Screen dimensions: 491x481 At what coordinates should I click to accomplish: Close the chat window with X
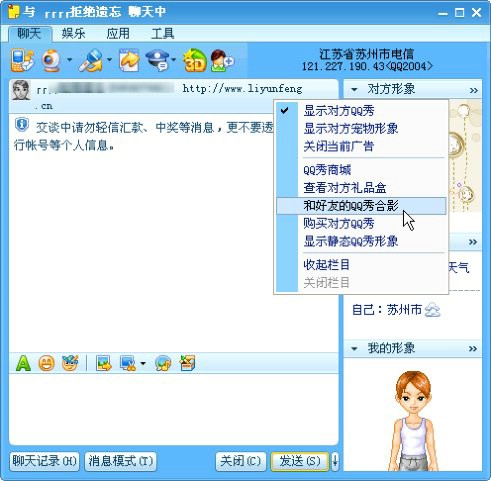[477, 13]
